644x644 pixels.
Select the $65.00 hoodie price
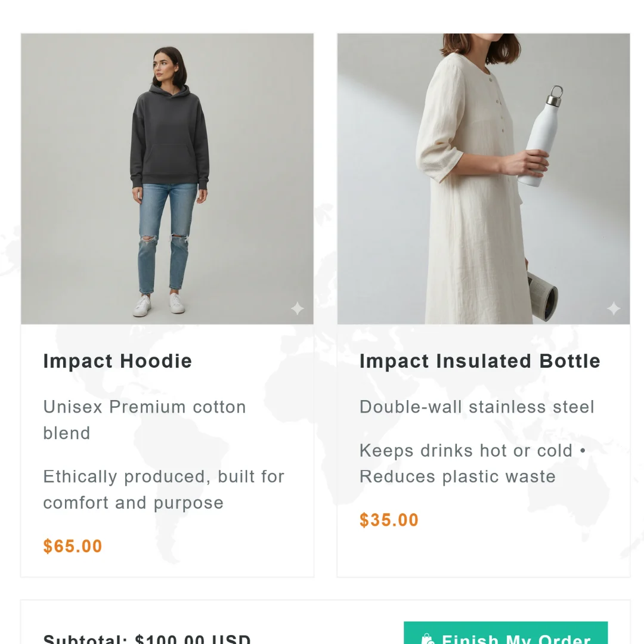73,546
